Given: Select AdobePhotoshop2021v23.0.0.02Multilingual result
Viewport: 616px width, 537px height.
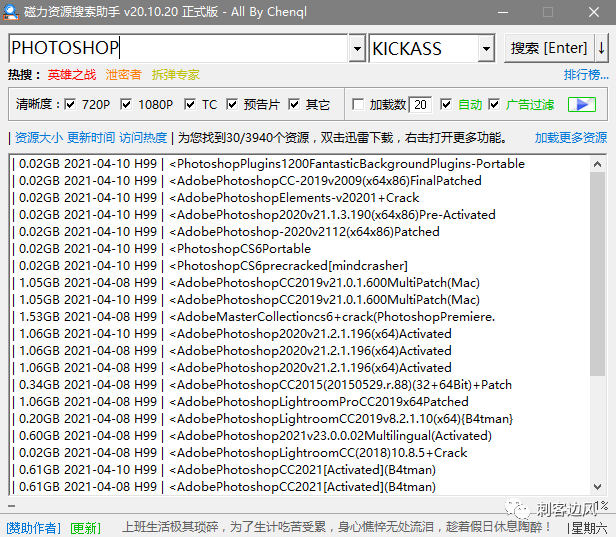Looking at the screenshot, I should point(301,436).
